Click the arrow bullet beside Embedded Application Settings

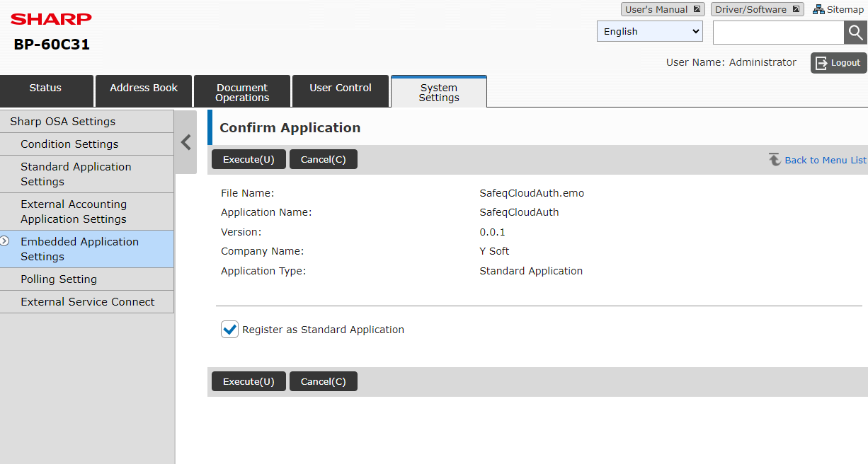coord(5,241)
